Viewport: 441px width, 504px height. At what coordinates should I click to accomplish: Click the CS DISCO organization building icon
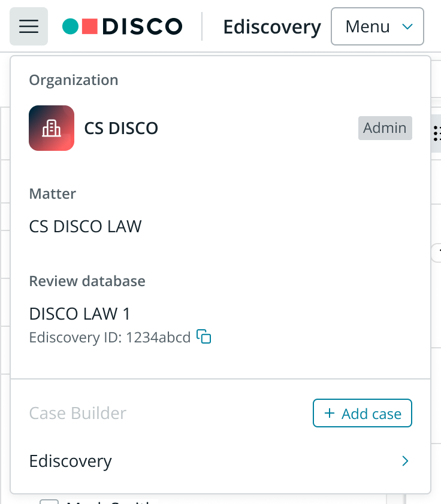[52, 128]
